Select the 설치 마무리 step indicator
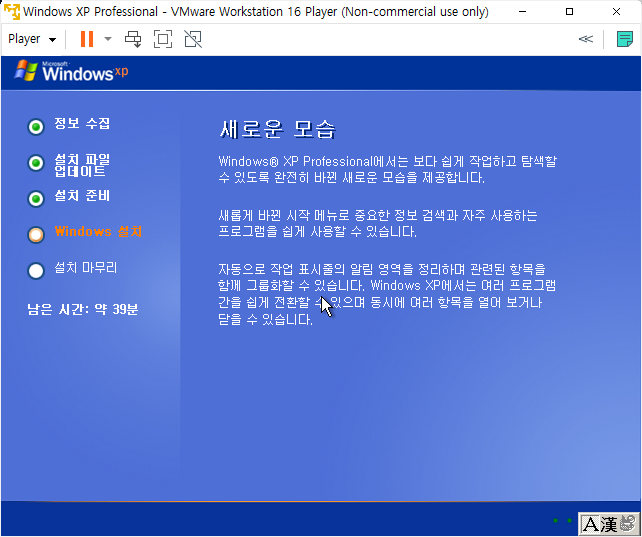Viewport: 642px width, 537px height. [x=36, y=271]
